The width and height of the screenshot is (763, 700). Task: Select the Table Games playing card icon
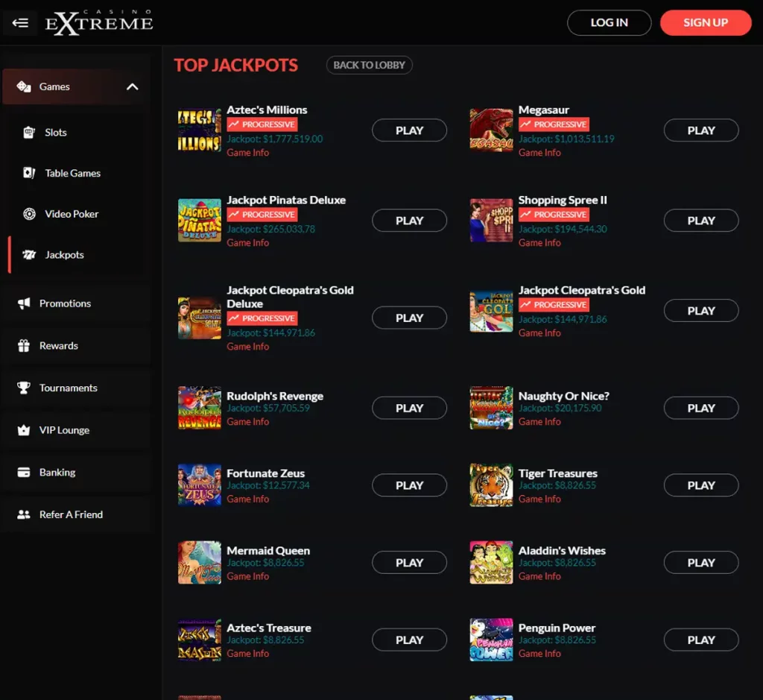click(28, 173)
